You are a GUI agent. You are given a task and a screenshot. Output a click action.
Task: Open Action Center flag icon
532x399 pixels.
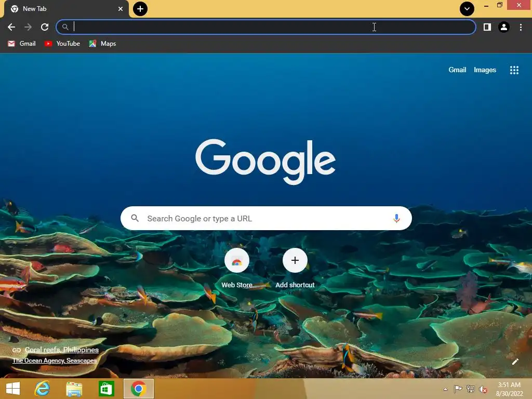tap(458, 389)
